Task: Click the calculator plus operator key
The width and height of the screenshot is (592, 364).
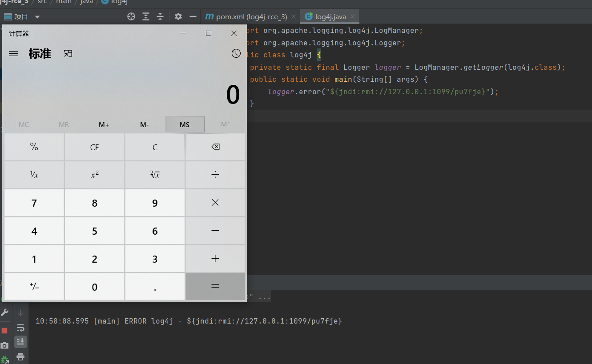Action: [215, 259]
